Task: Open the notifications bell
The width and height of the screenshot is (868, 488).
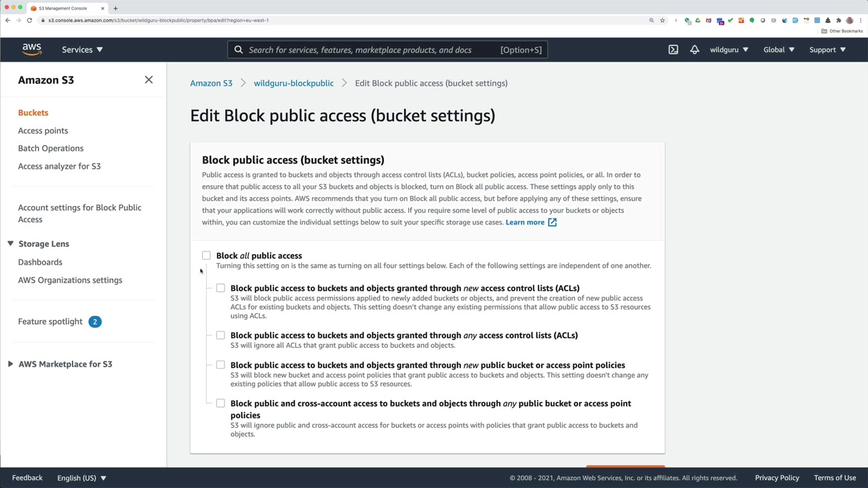Action: 694,49
